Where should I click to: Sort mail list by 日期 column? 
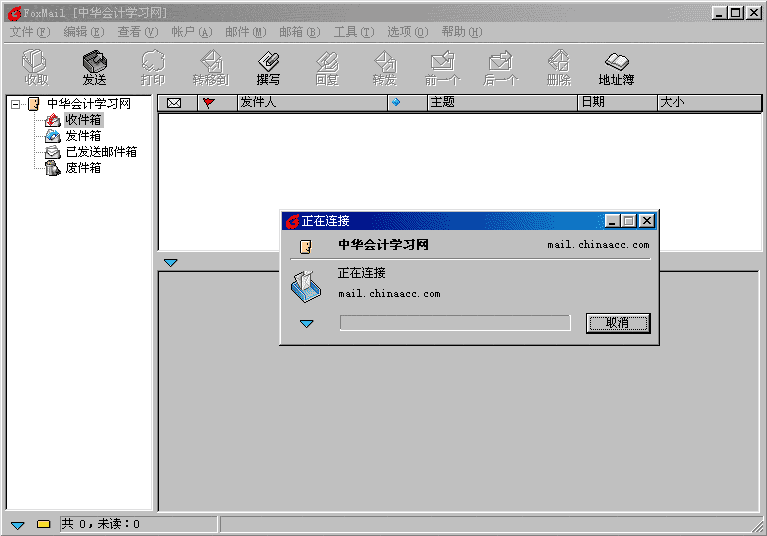[617, 103]
